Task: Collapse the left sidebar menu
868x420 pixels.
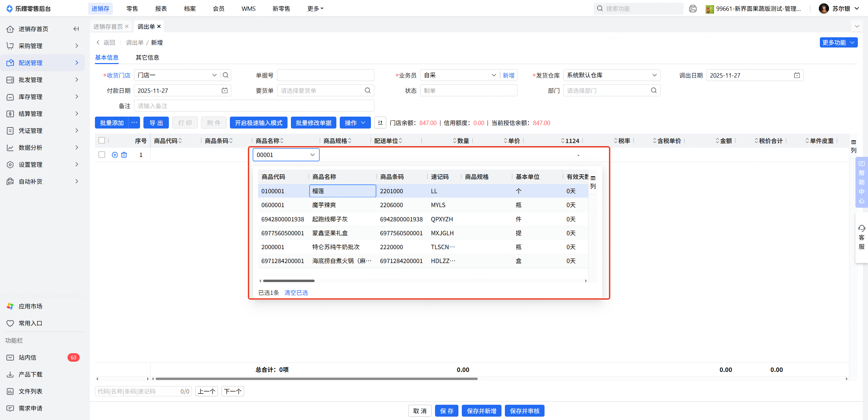Action: click(x=76, y=29)
